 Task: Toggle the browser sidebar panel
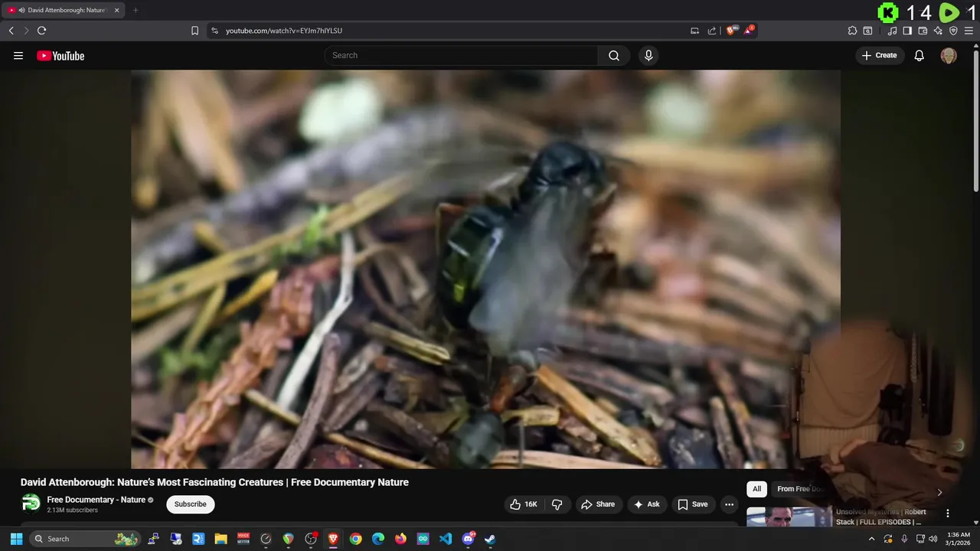tap(907, 31)
